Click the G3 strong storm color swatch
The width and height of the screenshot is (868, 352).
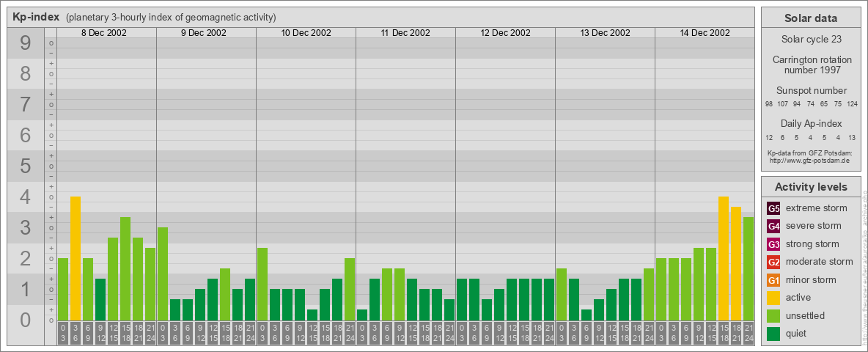coord(773,244)
